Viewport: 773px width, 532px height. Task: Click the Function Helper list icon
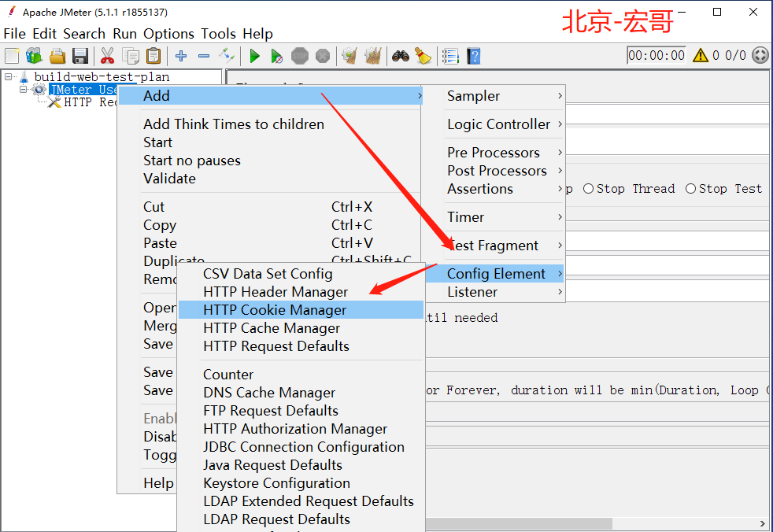pyautogui.click(x=450, y=56)
